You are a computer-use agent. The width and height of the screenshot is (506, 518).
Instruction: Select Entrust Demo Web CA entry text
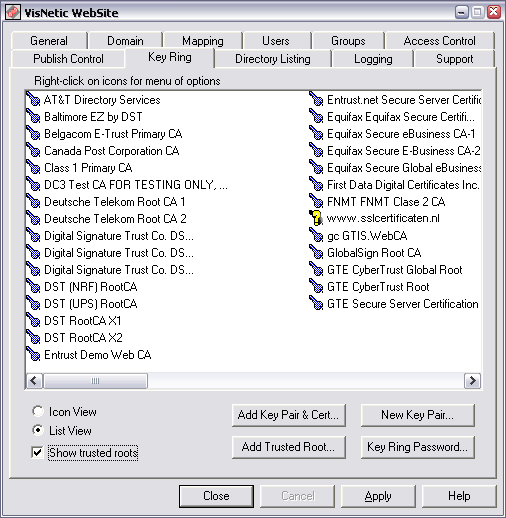pyautogui.click(x=98, y=355)
